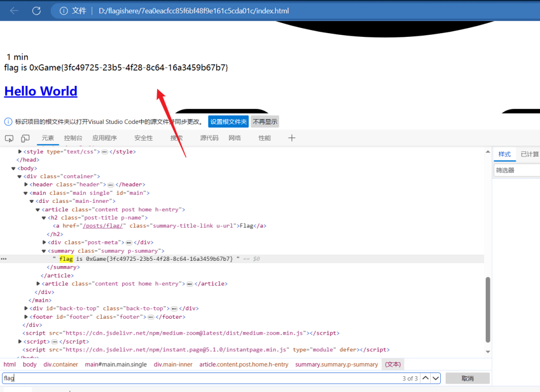Click the address bar file path

(x=194, y=11)
